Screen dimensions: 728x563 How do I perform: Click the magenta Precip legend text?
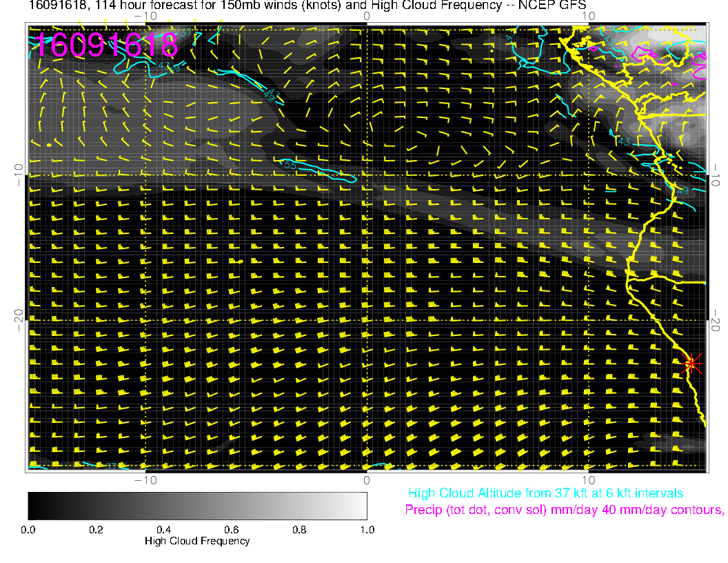pyautogui.click(x=564, y=511)
